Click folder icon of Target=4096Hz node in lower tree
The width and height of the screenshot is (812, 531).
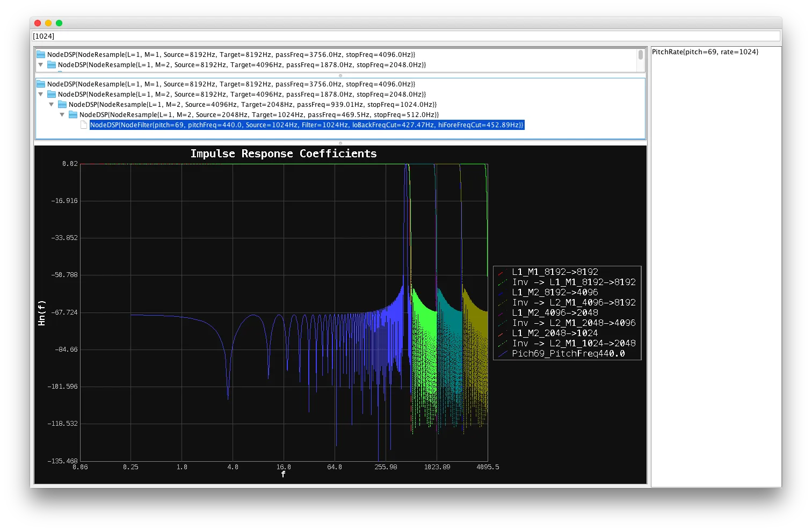pyautogui.click(x=52, y=94)
